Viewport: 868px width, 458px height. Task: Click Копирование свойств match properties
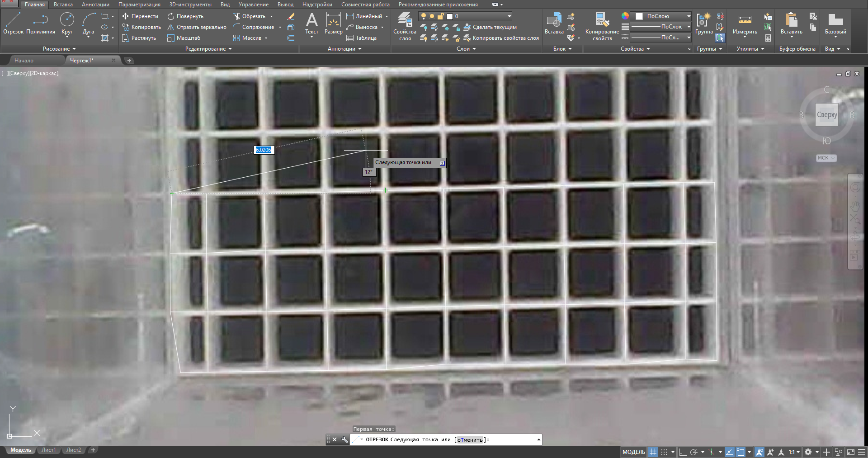pos(602,26)
